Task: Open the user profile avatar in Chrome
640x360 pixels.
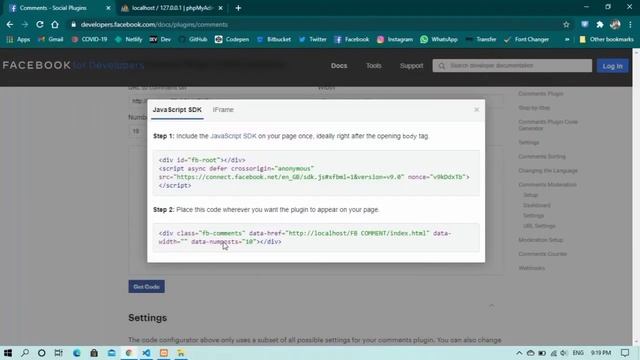Action: (x=615, y=24)
